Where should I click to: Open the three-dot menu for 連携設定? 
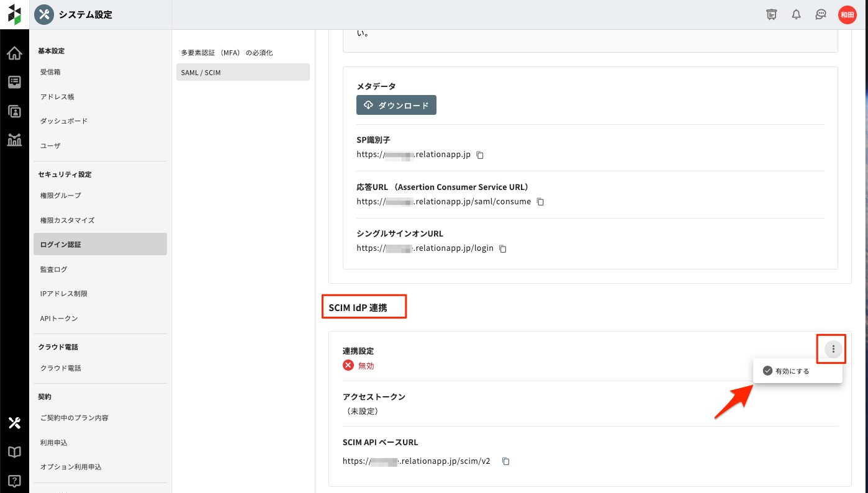click(x=833, y=350)
